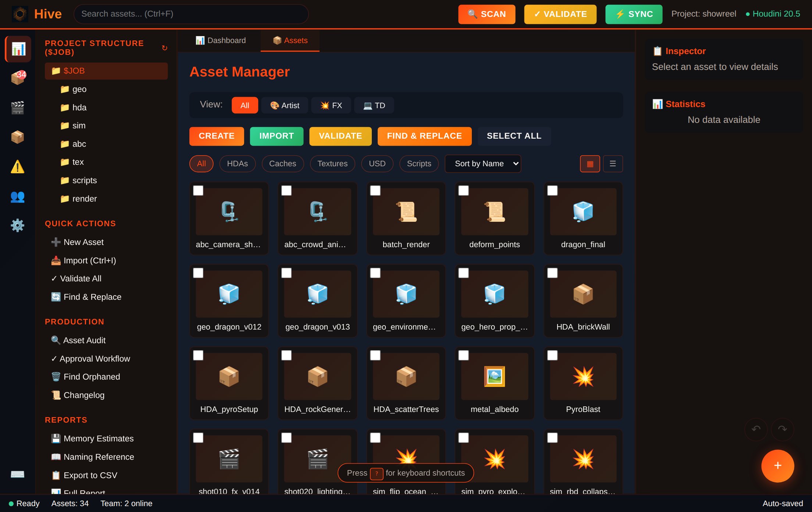This screenshot has height=512, width=812.
Task: Open the tex folder in tree
Action: tap(110, 162)
